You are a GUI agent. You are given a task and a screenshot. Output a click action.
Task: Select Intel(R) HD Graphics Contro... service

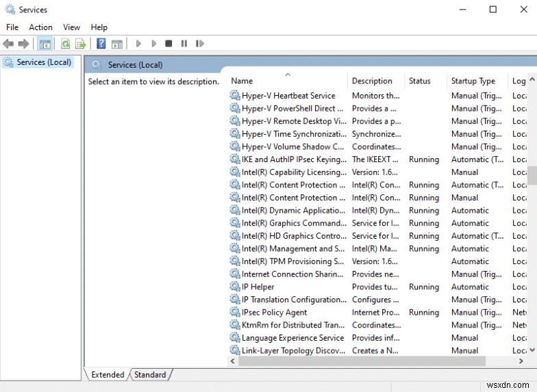point(294,235)
